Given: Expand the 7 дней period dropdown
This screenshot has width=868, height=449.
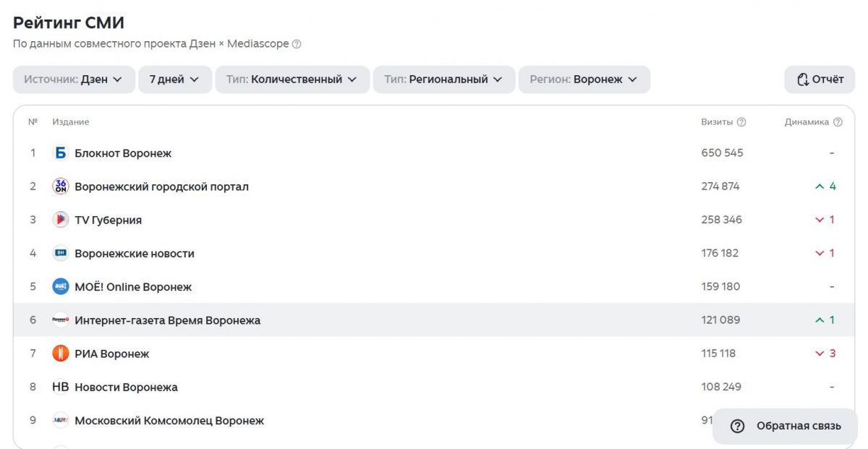Looking at the screenshot, I should click(x=175, y=80).
